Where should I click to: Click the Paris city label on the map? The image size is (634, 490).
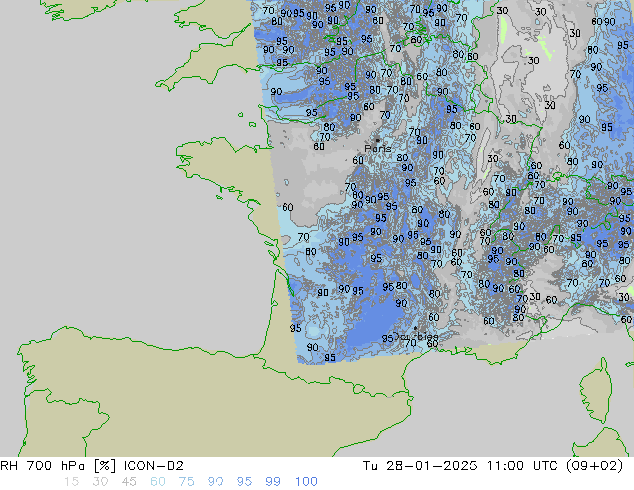(x=378, y=149)
